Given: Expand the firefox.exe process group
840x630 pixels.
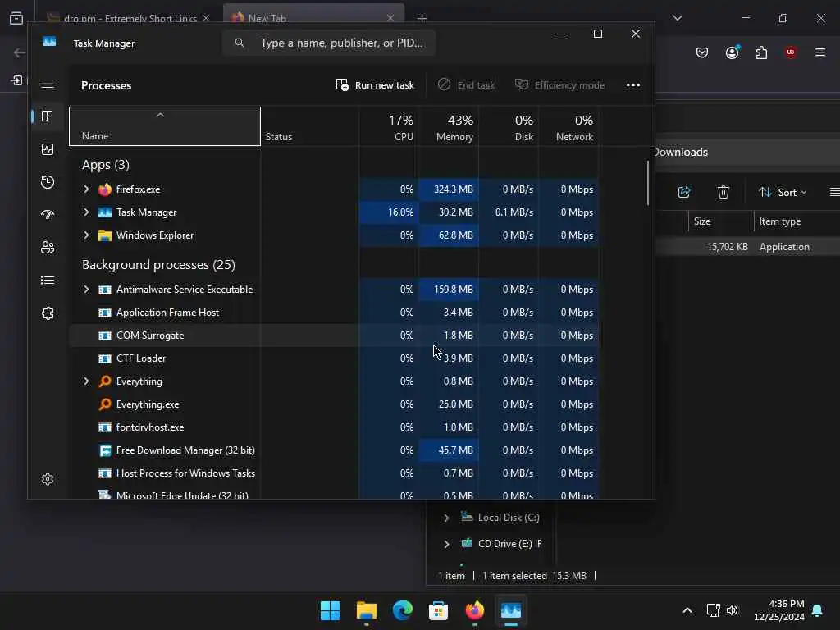Looking at the screenshot, I should 86,189.
